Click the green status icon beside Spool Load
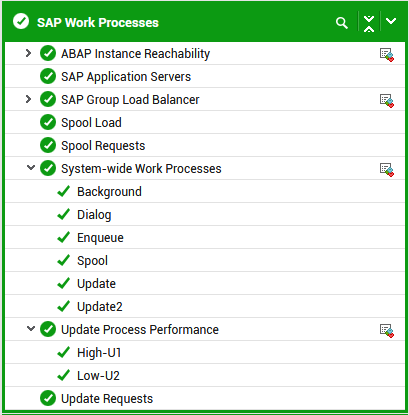Screen dimensions: 409x415 (48, 122)
